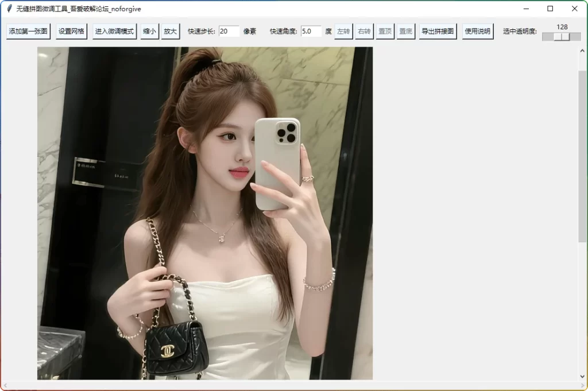Click the loaded photo on the canvas
The image size is (588, 391).
tap(205, 213)
